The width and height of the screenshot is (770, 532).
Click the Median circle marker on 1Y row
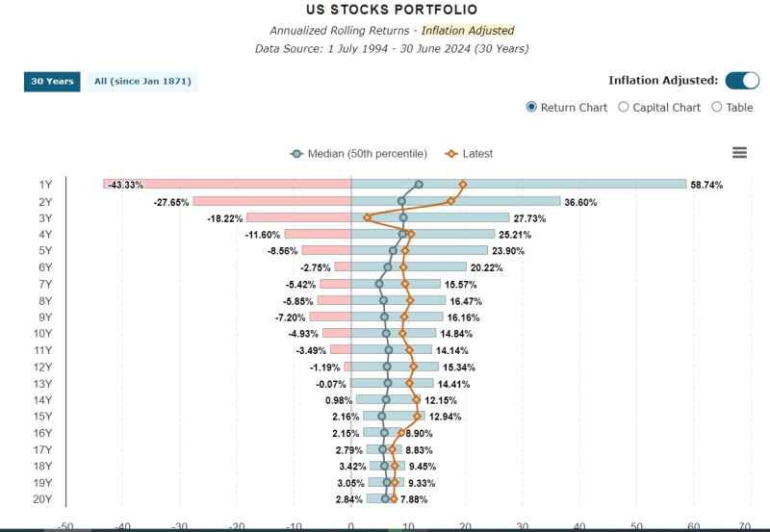pos(419,185)
